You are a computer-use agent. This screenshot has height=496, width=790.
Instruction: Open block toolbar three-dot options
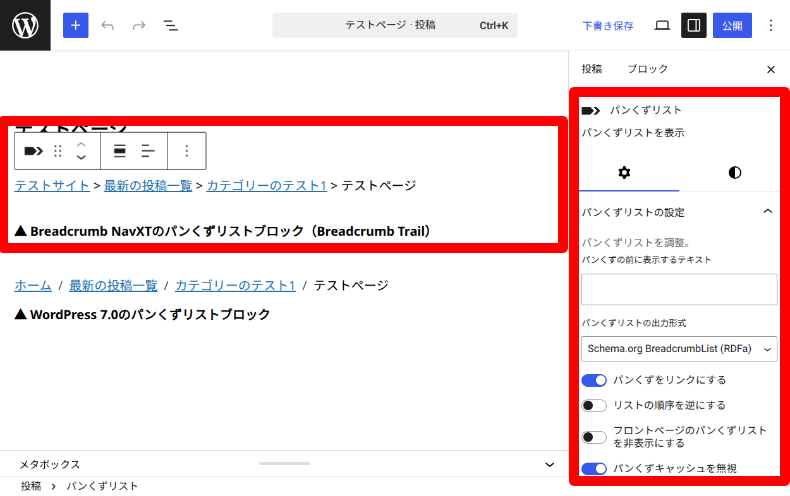[x=187, y=151]
